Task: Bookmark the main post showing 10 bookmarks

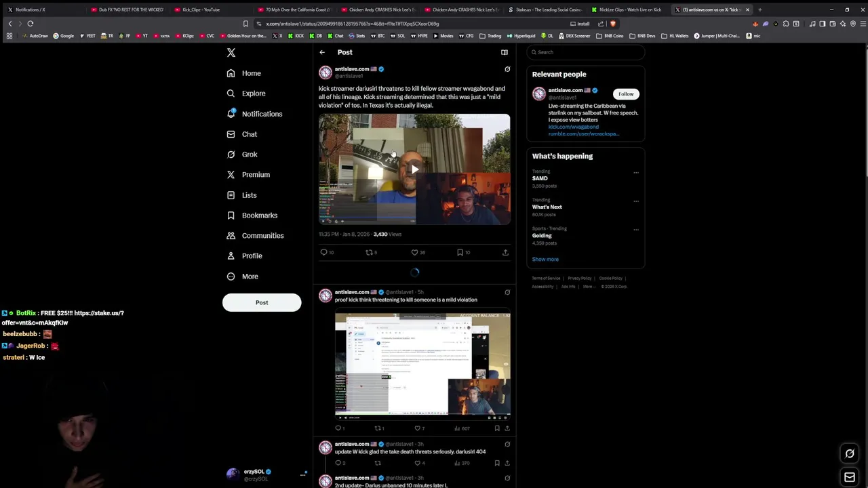Action: pyautogui.click(x=463, y=252)
